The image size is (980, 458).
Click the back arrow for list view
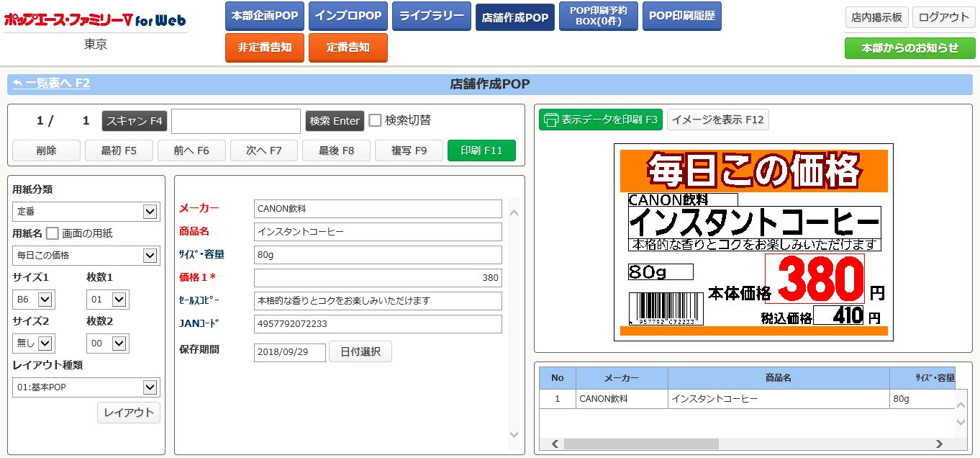point(18,84)
